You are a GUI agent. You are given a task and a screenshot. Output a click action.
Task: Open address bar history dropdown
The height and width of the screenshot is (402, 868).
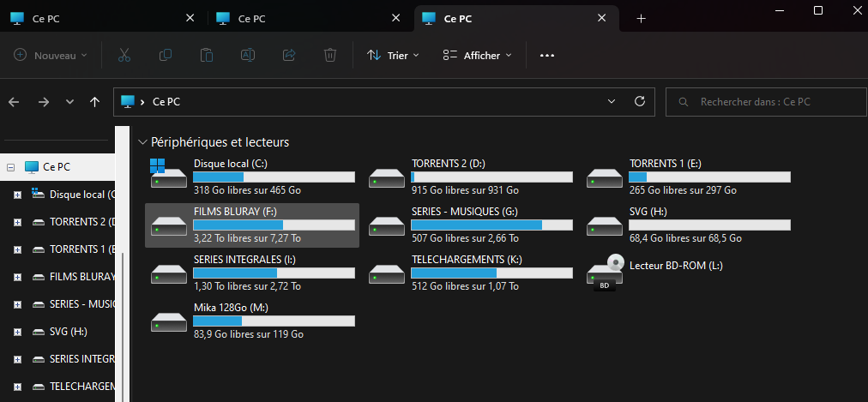click(611, 102)
